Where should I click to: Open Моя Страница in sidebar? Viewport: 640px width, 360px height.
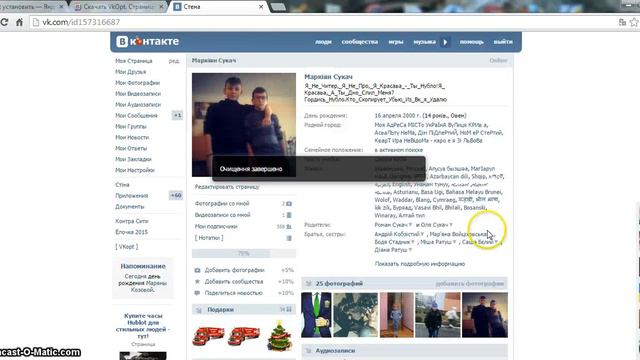click(134, 61)
